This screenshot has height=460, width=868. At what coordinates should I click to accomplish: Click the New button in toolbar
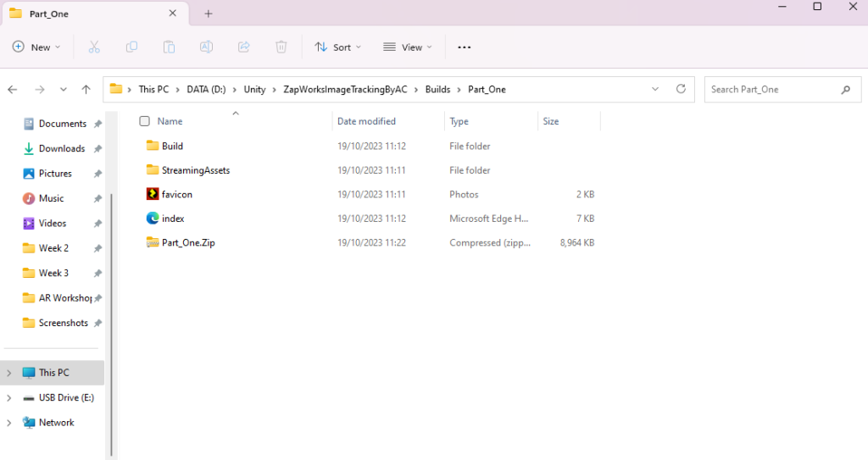coord(37,47)
